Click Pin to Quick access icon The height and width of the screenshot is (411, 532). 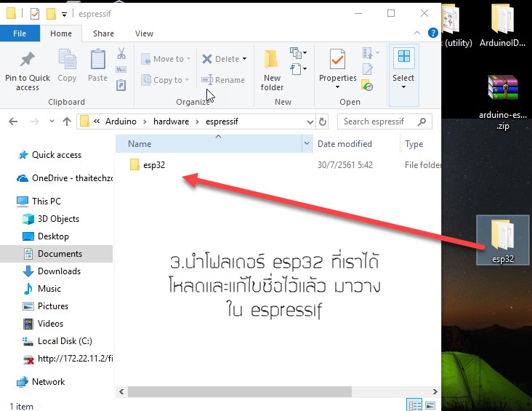click(28, 60)
